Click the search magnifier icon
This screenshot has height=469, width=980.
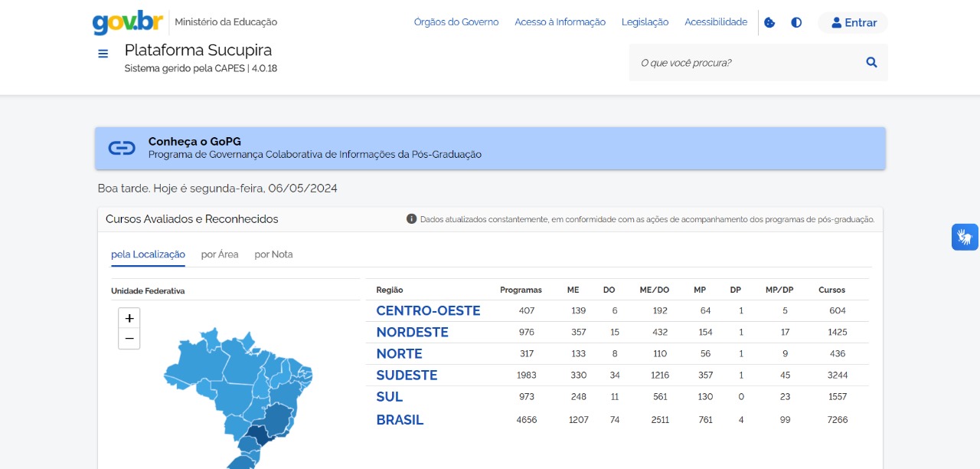click(871, 62)
